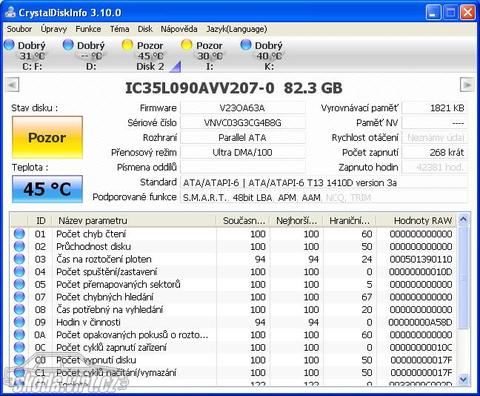Click the Název parametru column header

click(135, 221)
